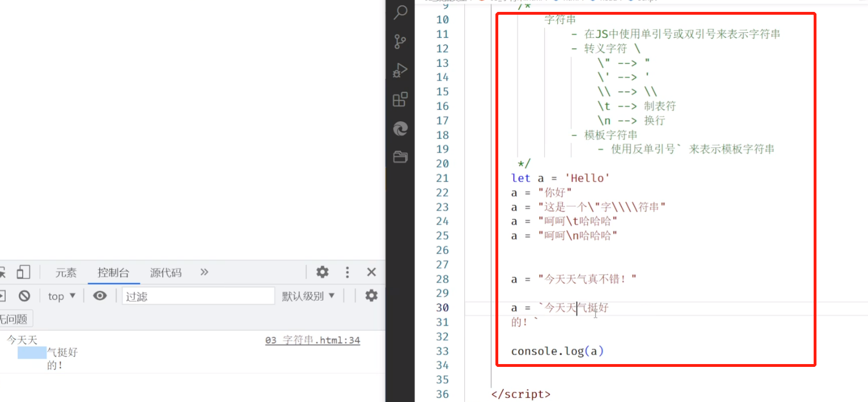The image size is (868, 402).
Task: Switch to the 源代码 tab
Action: (166, 273)
